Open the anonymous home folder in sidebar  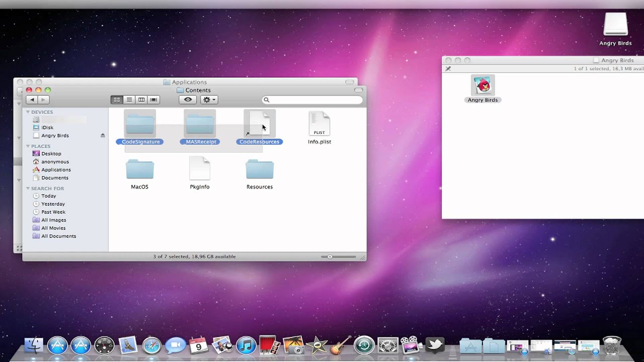pyautogui.click(x=55, y=162)
